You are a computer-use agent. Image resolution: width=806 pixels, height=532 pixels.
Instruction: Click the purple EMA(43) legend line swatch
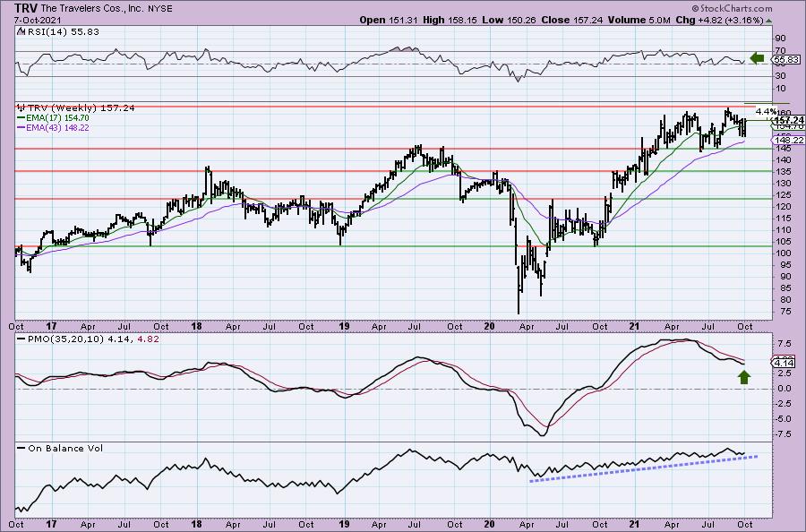(x=21, y=127)
